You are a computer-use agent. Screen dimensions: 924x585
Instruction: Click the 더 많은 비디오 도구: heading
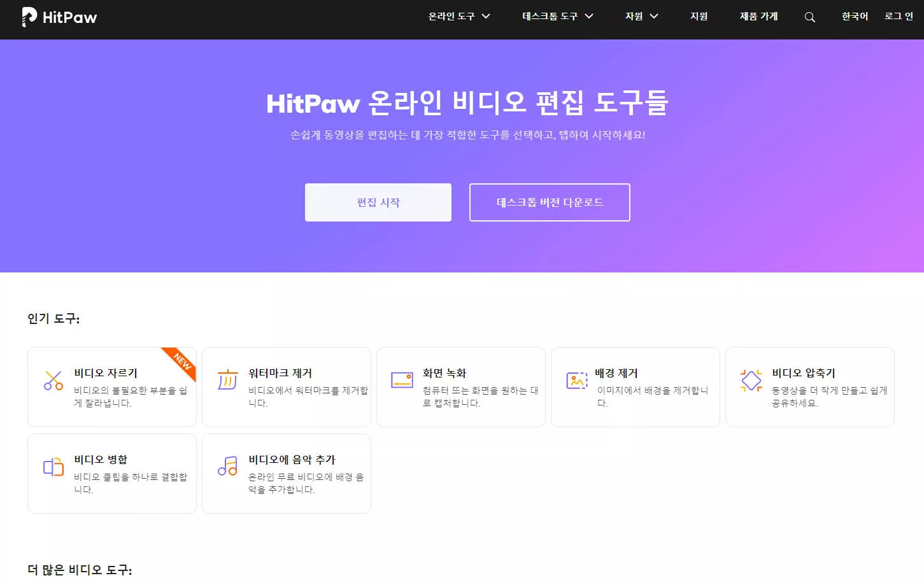click(80, 570)
